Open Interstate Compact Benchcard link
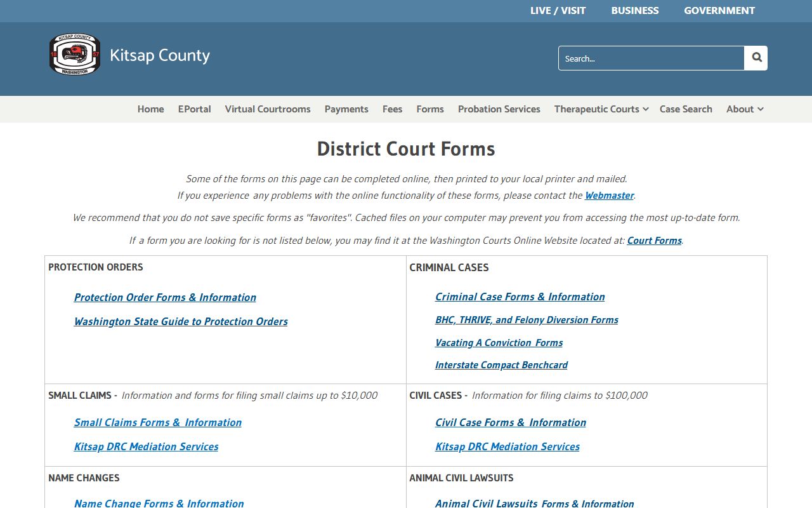This screenshot has height=508, width=812. [x=501, y=365]
